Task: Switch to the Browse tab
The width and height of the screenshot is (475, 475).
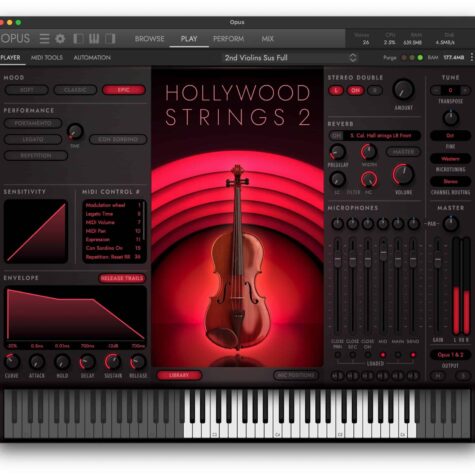Action: point(149,39)
